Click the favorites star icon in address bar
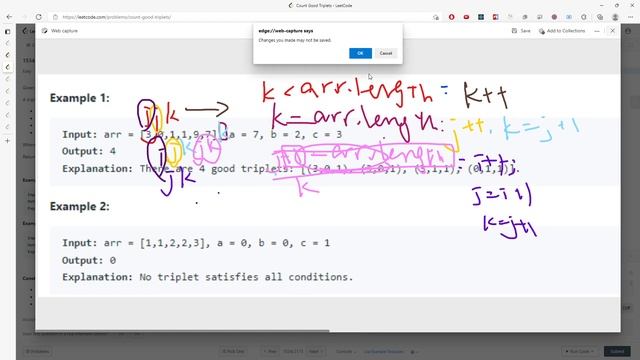 point(436,17)
